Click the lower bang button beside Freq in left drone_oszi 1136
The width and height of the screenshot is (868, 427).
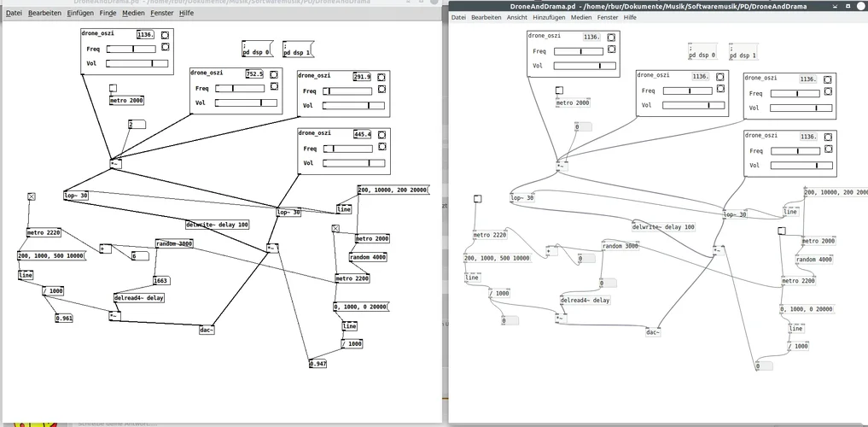pos(165,46)
